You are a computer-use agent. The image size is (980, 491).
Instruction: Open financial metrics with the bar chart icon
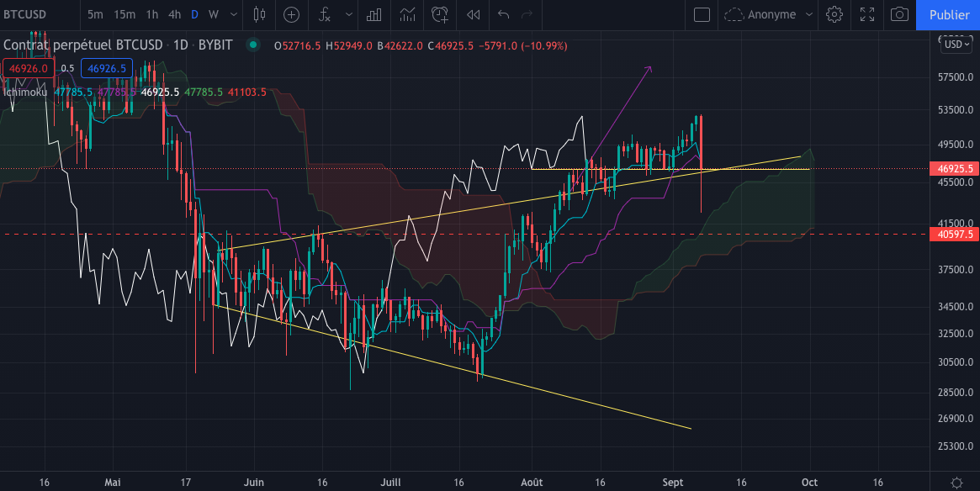pyautogui.click(x=373, y=15)
